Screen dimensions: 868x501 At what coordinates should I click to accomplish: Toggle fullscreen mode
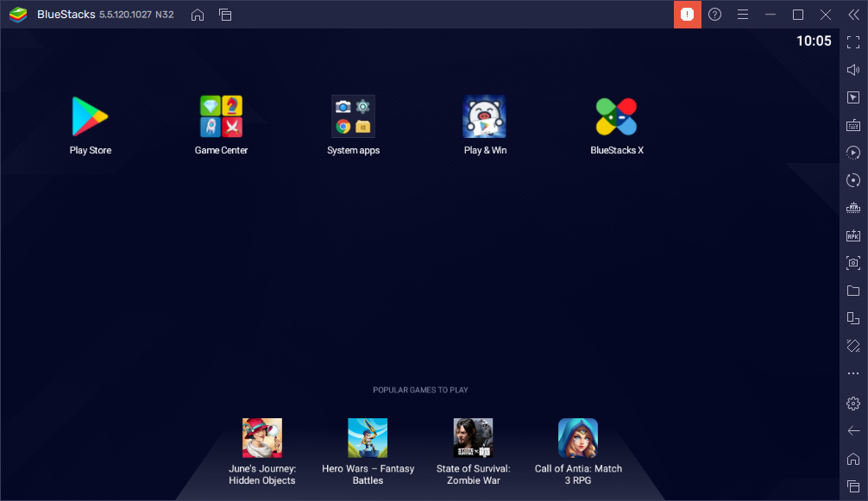coord(852,41)
